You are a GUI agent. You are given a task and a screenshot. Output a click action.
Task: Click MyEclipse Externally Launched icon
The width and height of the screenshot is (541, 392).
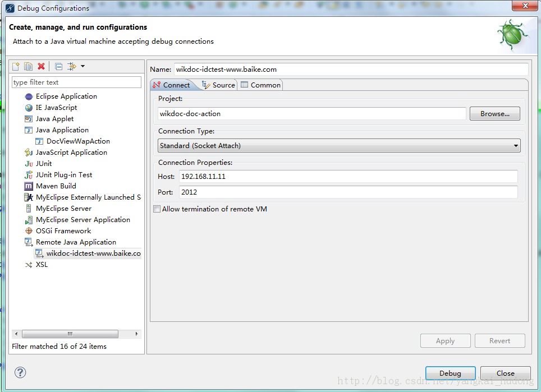pyautogui.click(x=29, y=197)
